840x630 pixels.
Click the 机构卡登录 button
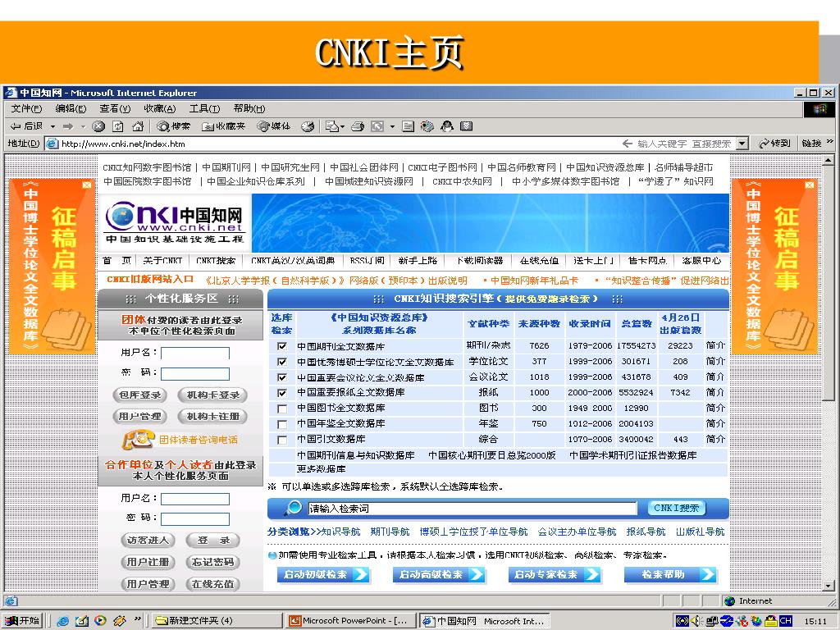[x=212, y=395]
